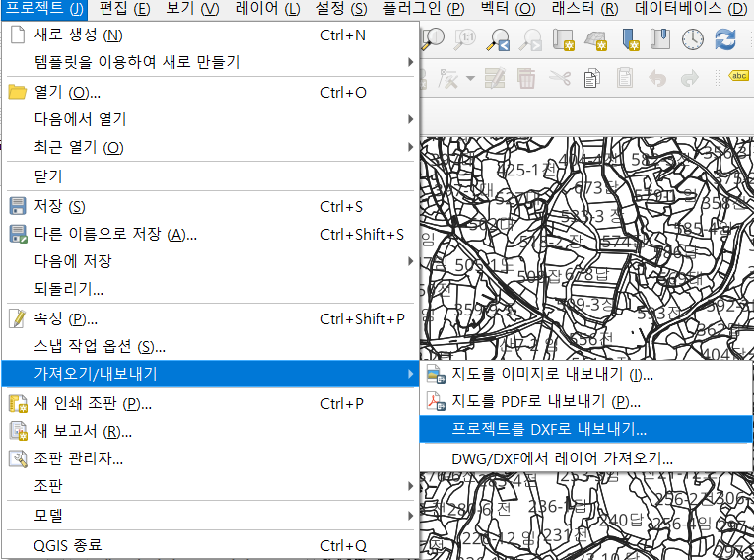754x560 pixels.
Task: Click the Copy Features icon
Action: [592, 78]
